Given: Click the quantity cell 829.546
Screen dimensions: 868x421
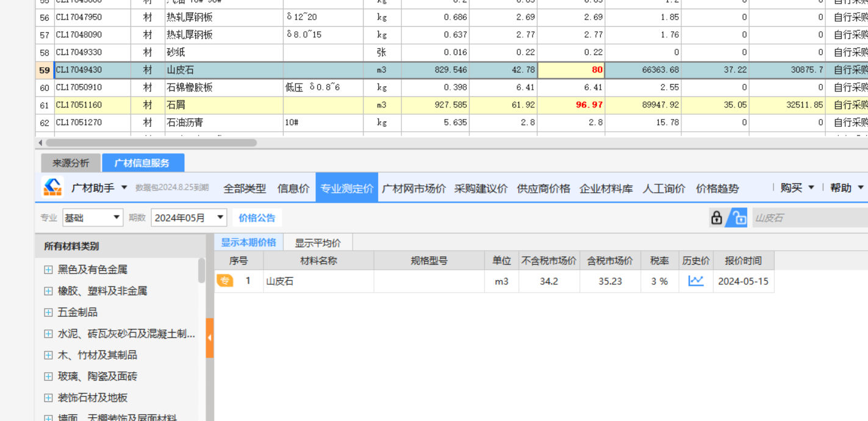Looking at the screenshot, I should click(x=435, y=70).
